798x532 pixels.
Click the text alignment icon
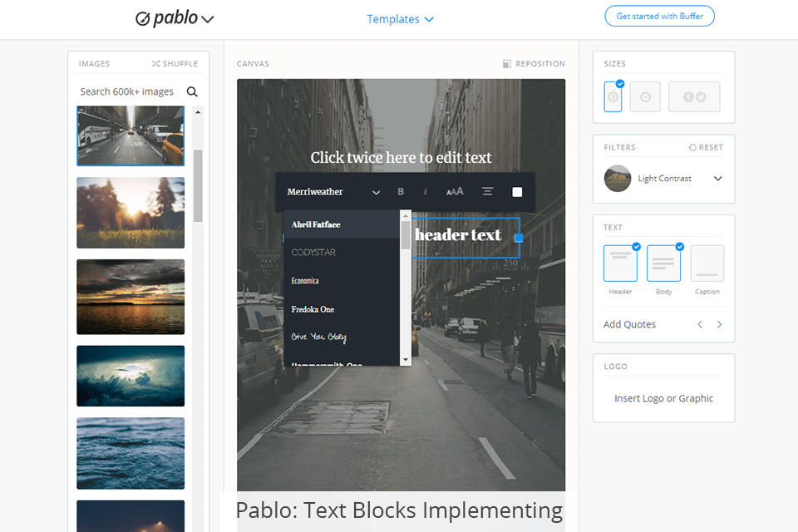tap(488, 191)
